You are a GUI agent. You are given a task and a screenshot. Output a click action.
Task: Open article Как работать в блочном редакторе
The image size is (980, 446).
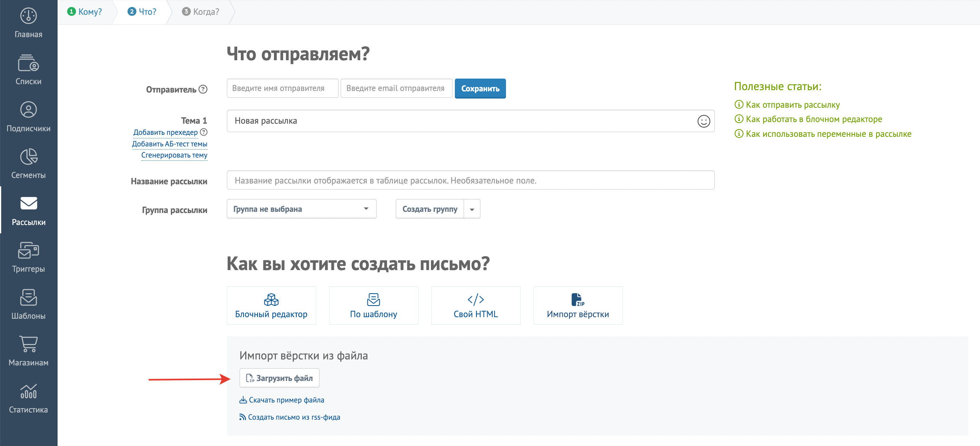[x=814, y=119]
